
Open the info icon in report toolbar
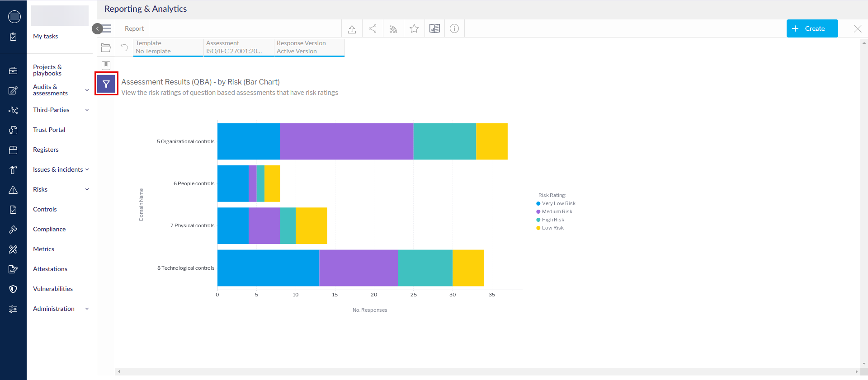coord(454,29)
